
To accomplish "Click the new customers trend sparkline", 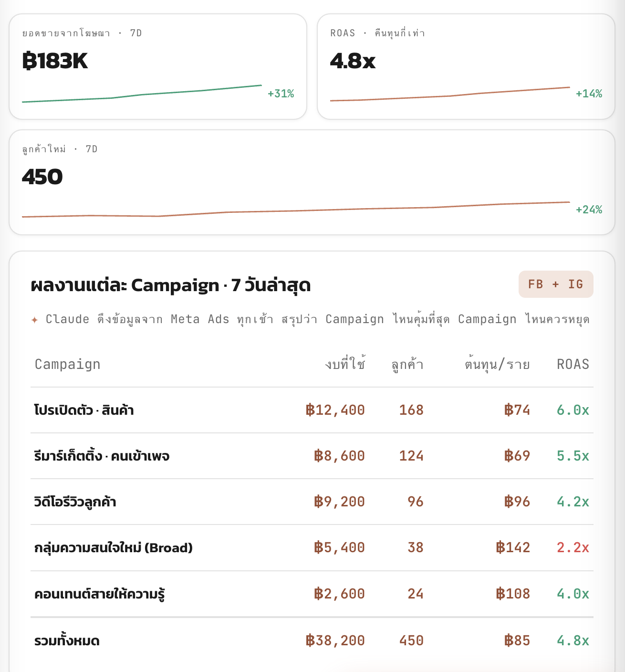I will point(296,210).
